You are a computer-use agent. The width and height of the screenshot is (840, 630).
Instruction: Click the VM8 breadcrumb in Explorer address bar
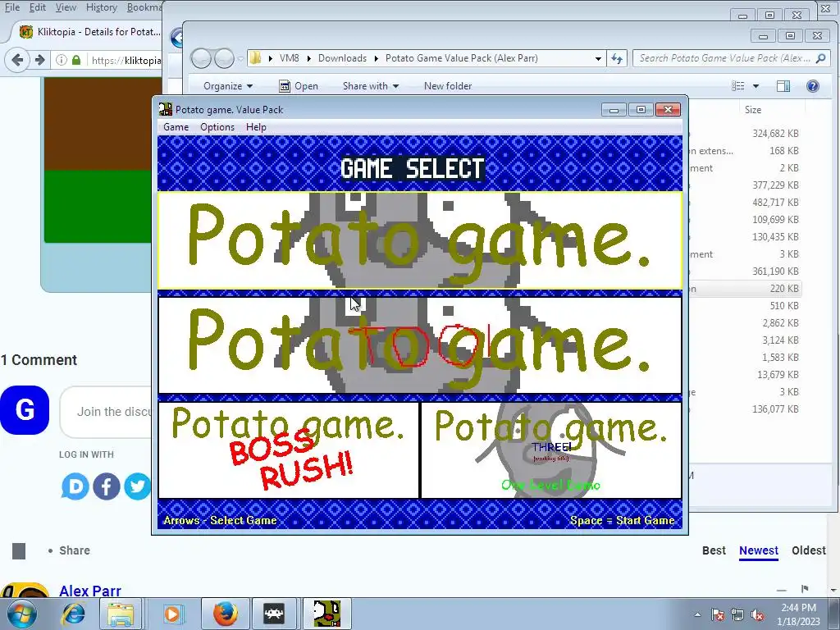point(290,58)
